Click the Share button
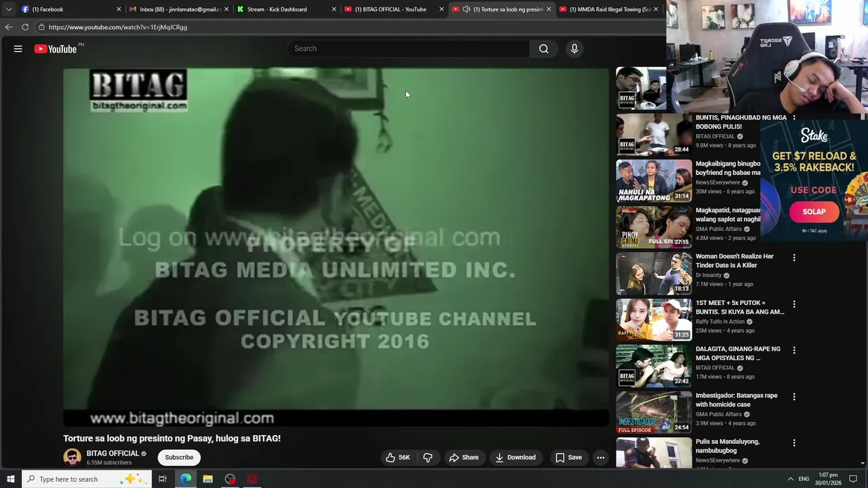Image resolution: width=868 pixels, height=488 pixels. tap(464, 457)
